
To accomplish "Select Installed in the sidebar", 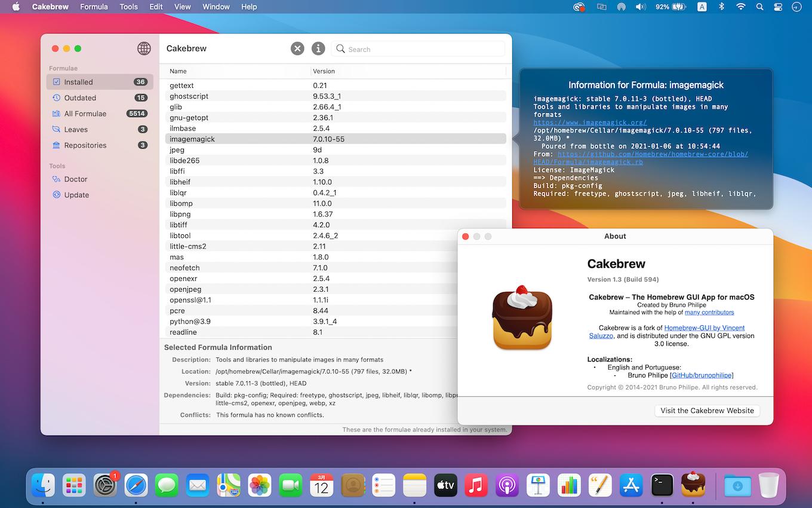I will click(100, 82).
